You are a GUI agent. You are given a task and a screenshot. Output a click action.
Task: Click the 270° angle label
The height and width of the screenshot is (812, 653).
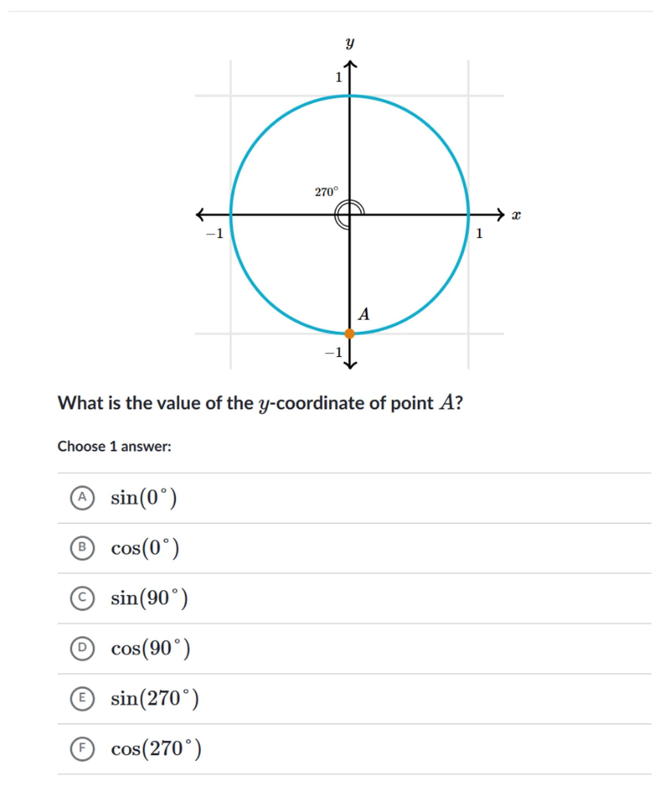(326, 192)
